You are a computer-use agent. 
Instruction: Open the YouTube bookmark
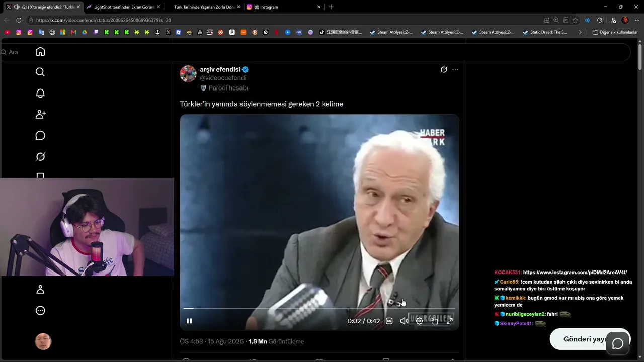[x=7, y=32]
